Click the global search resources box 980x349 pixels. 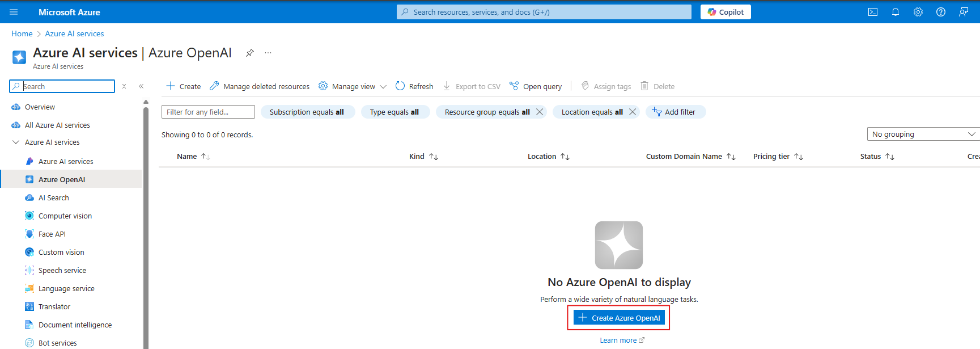click(x=544, y=12)
